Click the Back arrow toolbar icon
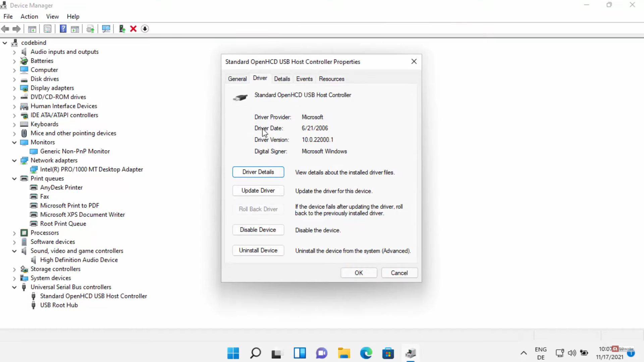 coord(5,29)
